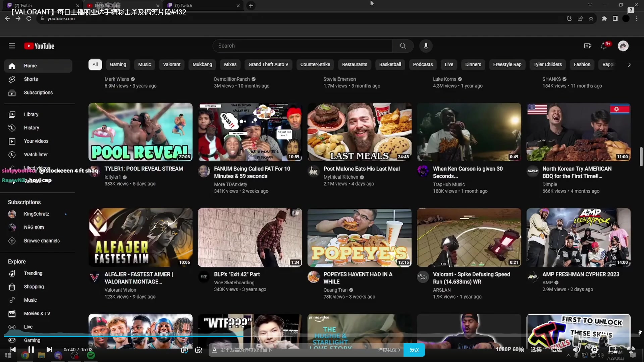Open Shopping under Explore
644x362 pixels.
click(x=38, y=287)
